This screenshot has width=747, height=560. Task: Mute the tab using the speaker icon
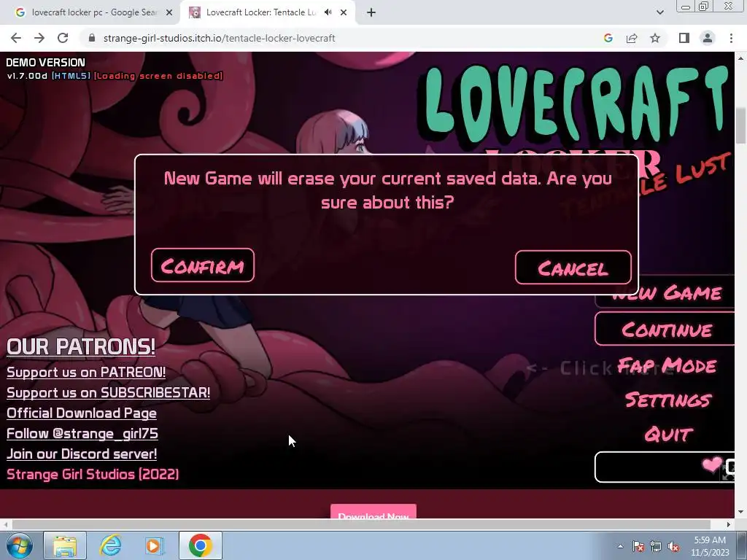pos(328,12)
